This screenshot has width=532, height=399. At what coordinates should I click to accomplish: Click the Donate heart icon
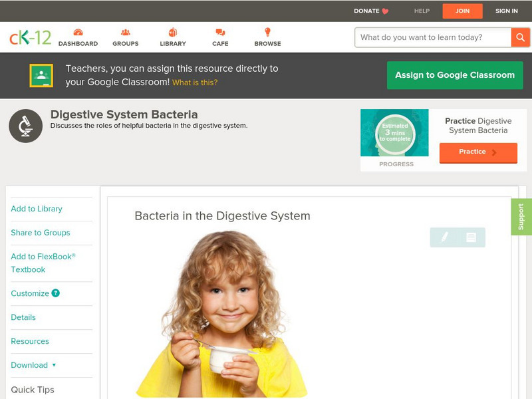pos(385,11)
